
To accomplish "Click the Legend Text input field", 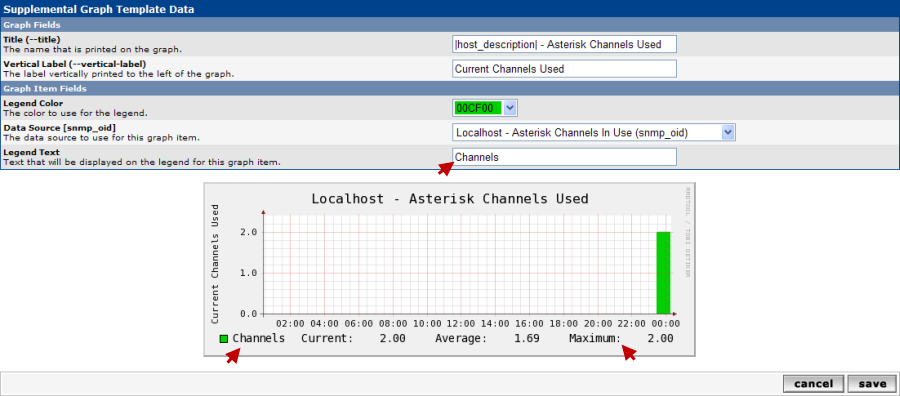I will pos(564,157).
